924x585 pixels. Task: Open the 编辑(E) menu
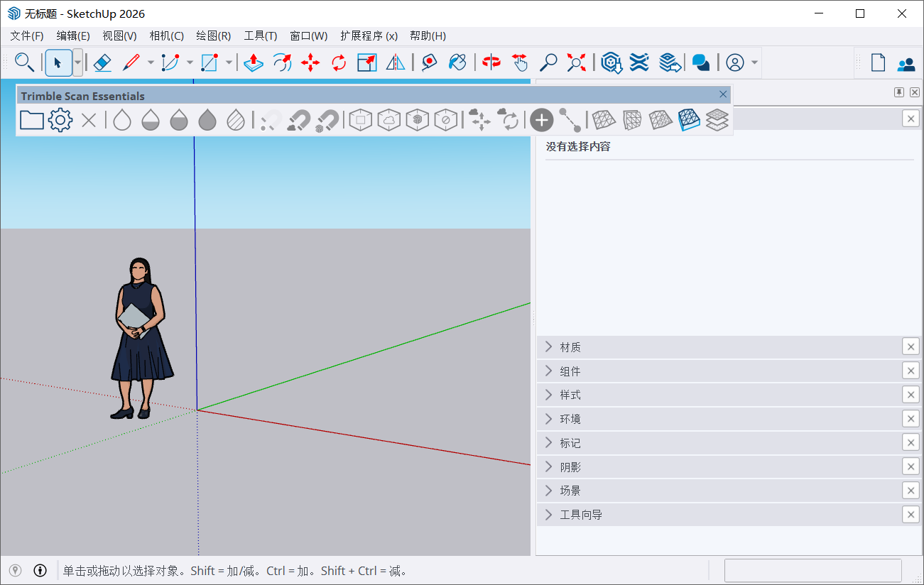pyautogui.click(x=73, y=36)
